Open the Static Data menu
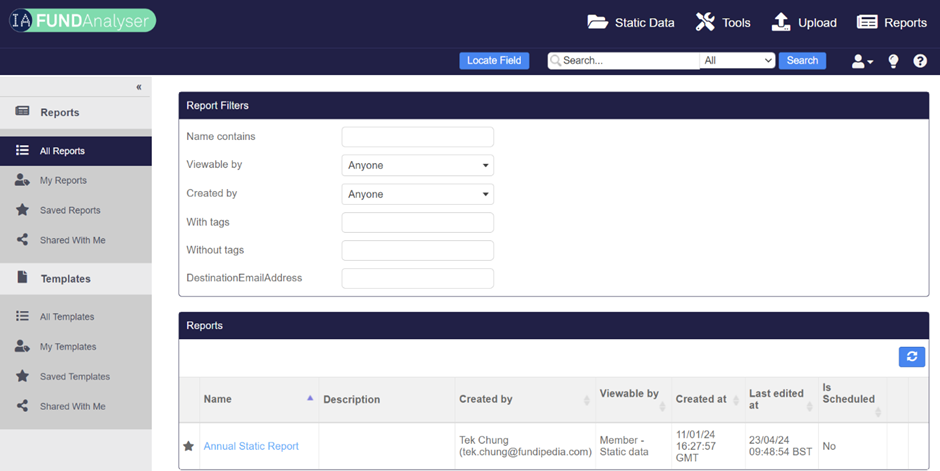The width and height of the screenshot is (940, 471). tap(631, 22)
